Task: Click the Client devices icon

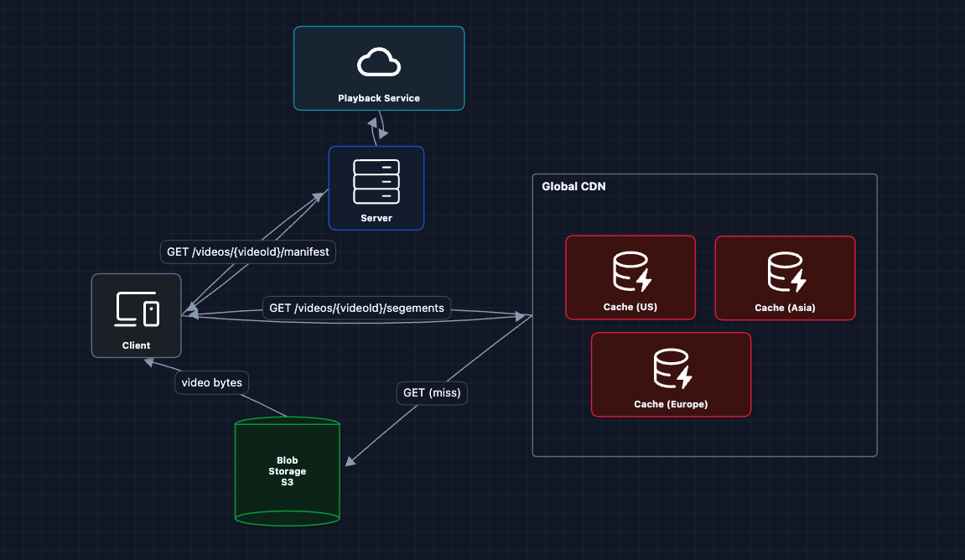Action: tap(136, 309)
